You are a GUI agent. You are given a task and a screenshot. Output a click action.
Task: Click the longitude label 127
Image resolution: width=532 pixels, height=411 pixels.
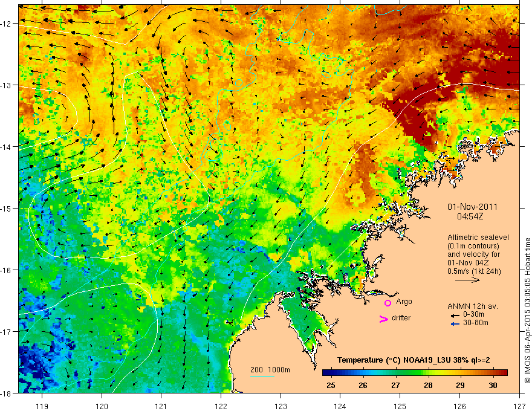tap(519, 406)
